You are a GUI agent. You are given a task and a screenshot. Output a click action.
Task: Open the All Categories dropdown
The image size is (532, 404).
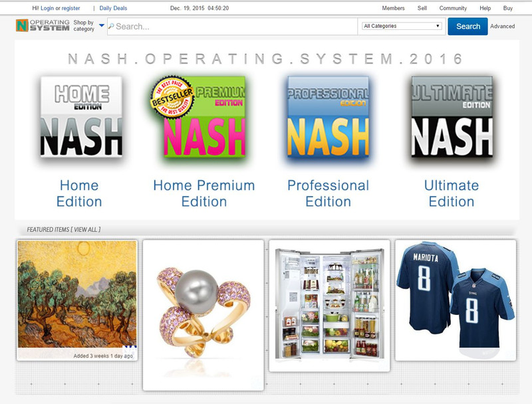click(402, 26)
